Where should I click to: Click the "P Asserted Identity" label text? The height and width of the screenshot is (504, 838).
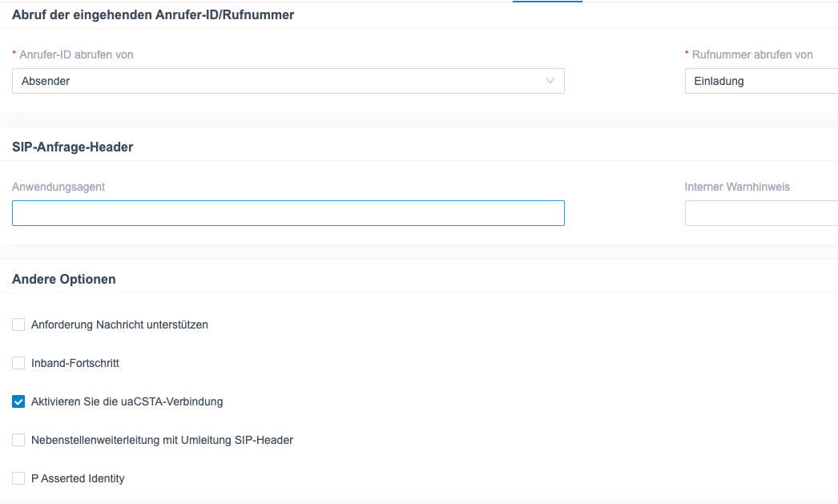click(x=78, y=478)
